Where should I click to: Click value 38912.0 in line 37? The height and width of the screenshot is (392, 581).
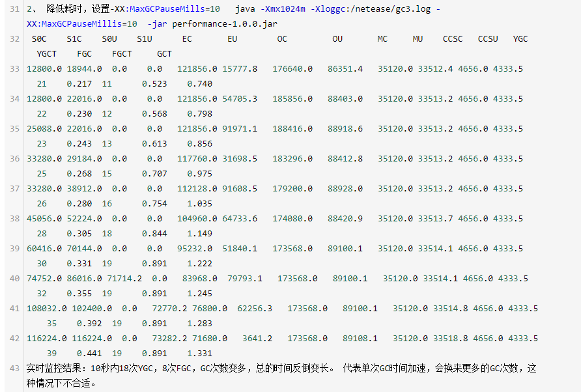pos(84,189)
